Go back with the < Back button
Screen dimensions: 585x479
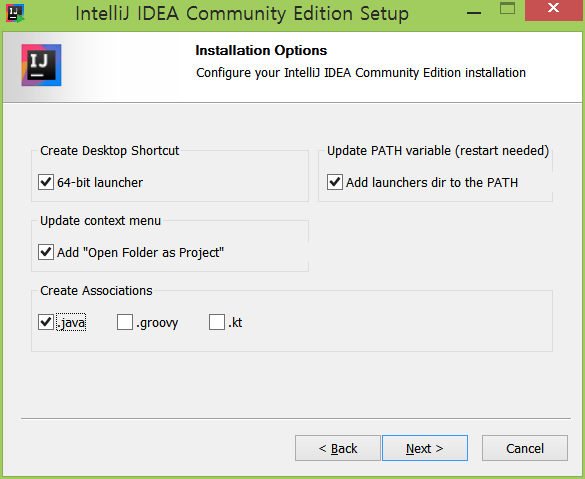pyautogui.click(x=338, y=448)
